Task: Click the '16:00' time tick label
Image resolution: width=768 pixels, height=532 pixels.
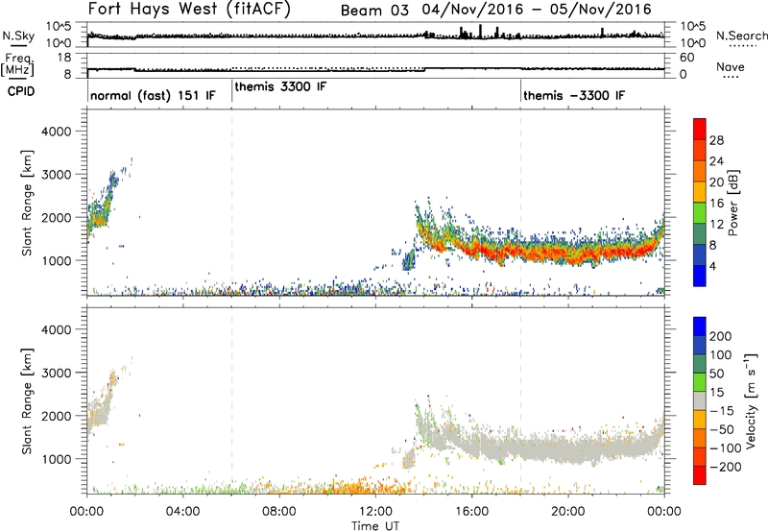Action: (471, 512)
